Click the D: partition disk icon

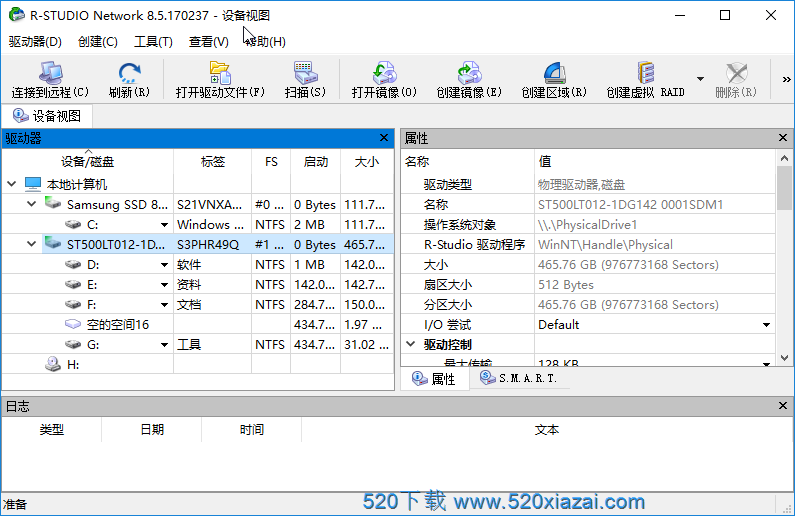[73, 264]
